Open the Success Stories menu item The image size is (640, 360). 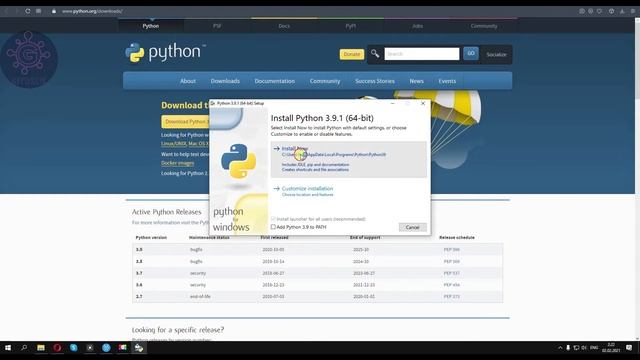click(x=375, y=81)
